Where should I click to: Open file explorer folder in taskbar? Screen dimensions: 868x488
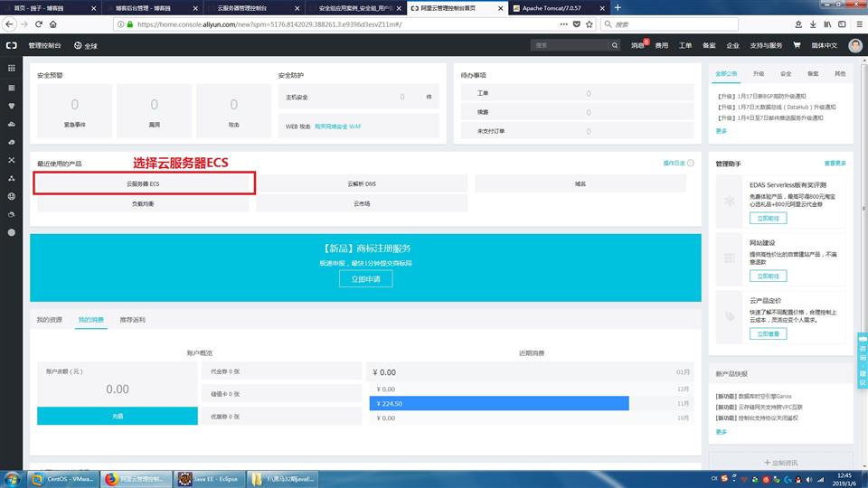pyautogui.click(x=282, y=479)
